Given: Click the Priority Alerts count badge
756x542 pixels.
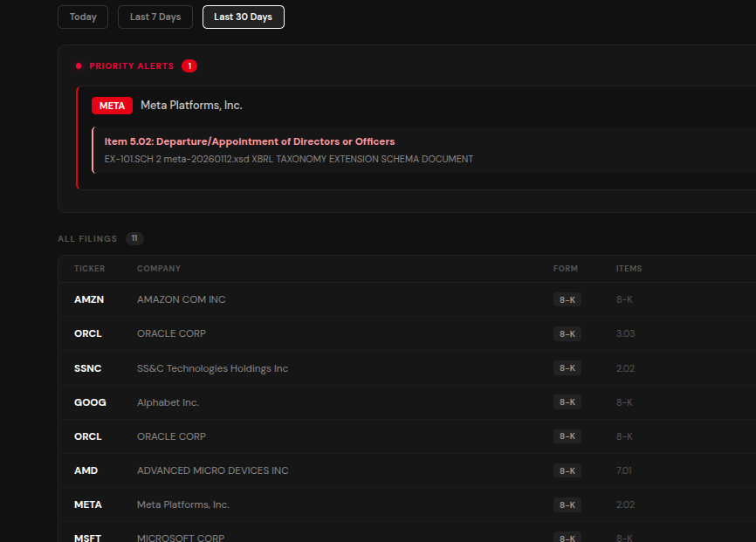Looking at the screenshot, I should [189, 66].
